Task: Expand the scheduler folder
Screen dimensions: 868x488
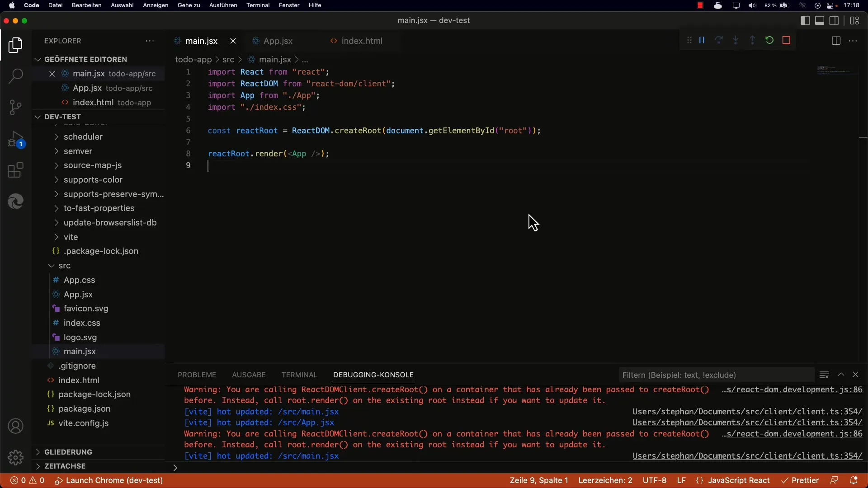Action: click(x=83, y=136)
